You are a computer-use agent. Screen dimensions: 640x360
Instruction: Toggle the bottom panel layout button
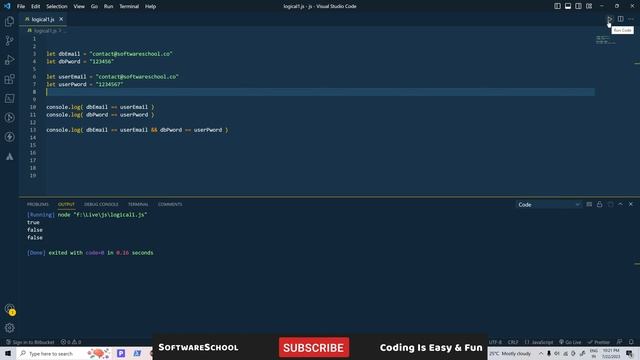point(568,6)
